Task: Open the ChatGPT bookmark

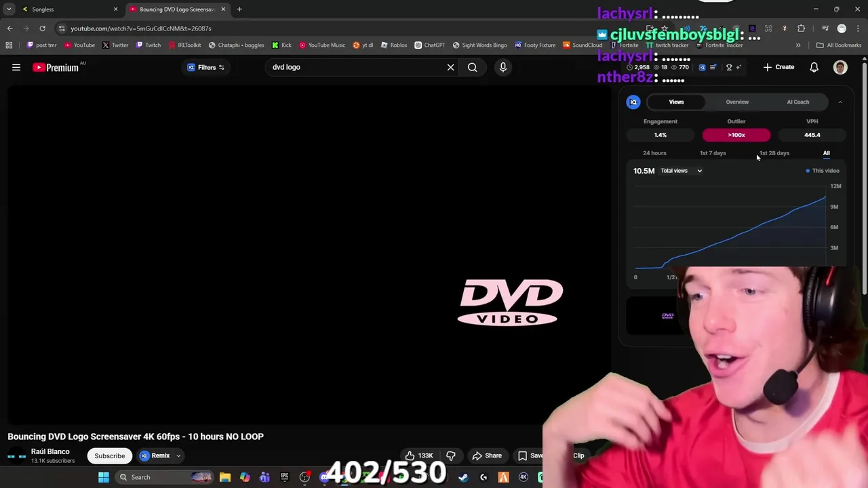Action: (x=430, y=45)
